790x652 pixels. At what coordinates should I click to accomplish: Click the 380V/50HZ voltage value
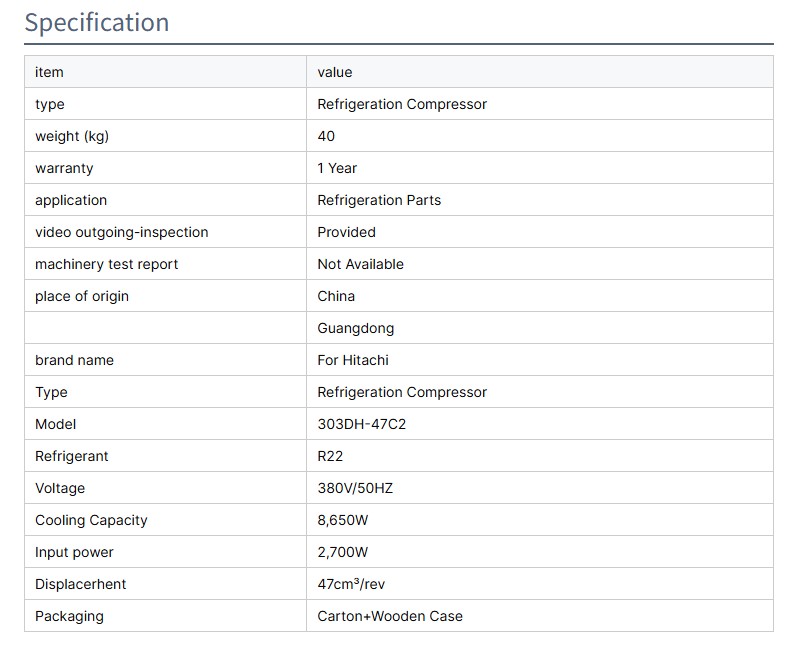pyautogui.click(x=348, y=488)
